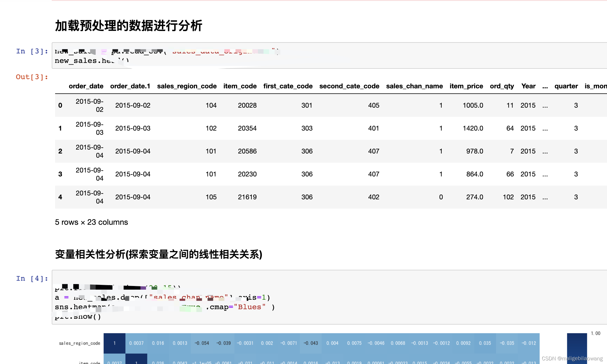Click the item_code value 20028
The height and width of the screenshot is (364, 607).
[x=247, y=105]
